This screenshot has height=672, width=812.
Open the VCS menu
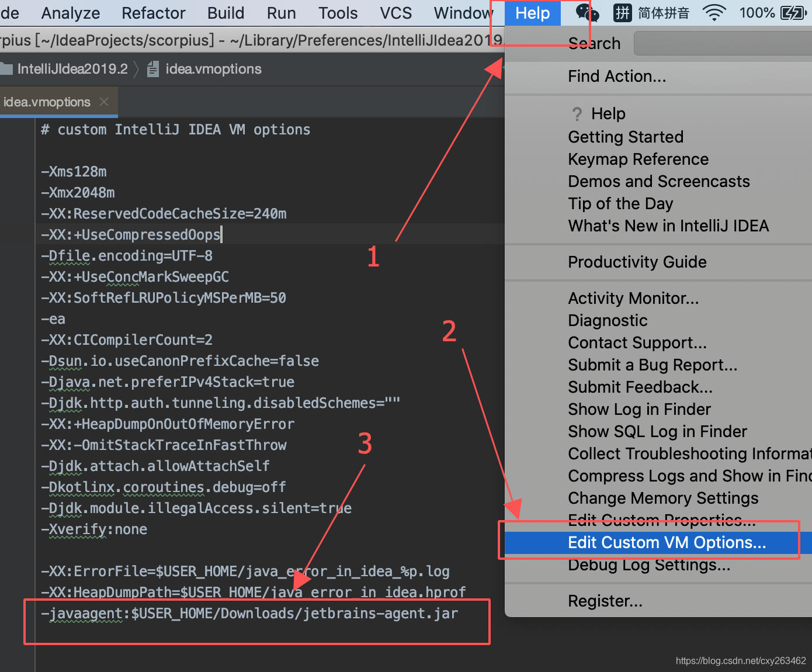(396, 13)
